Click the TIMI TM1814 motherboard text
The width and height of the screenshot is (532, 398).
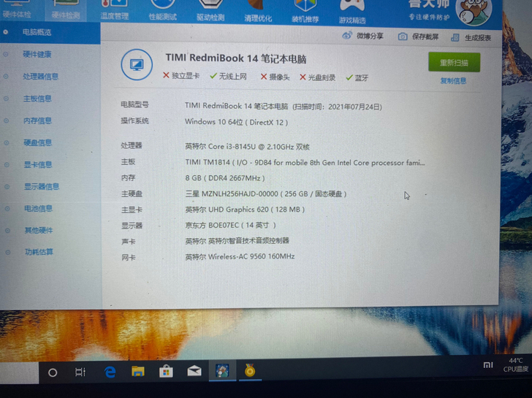tap(305, 162)
